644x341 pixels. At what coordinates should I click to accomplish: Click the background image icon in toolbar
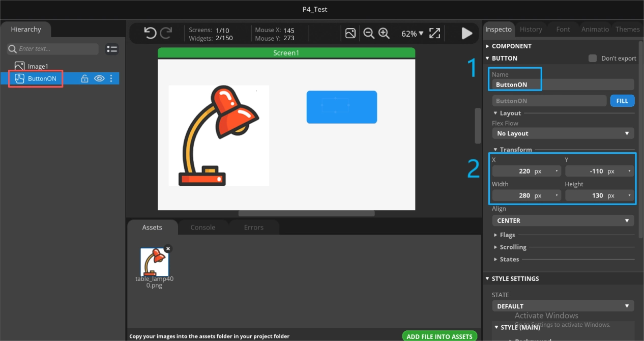tap(350, 34)
